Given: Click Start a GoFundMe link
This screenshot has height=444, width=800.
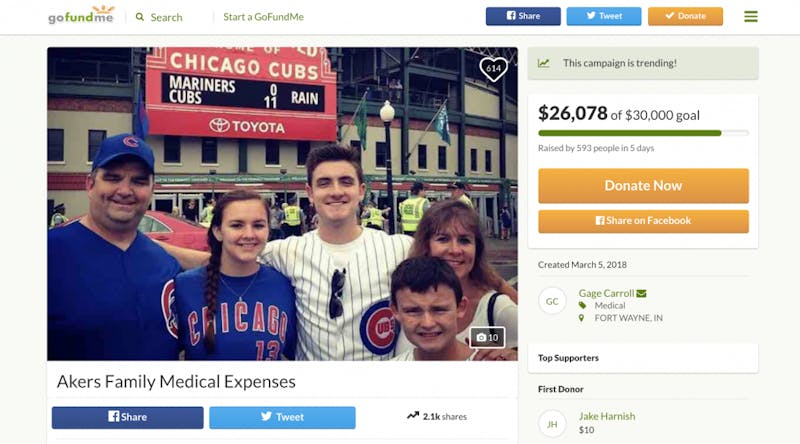Looking at the screenshot, I should tap(263, 17).
